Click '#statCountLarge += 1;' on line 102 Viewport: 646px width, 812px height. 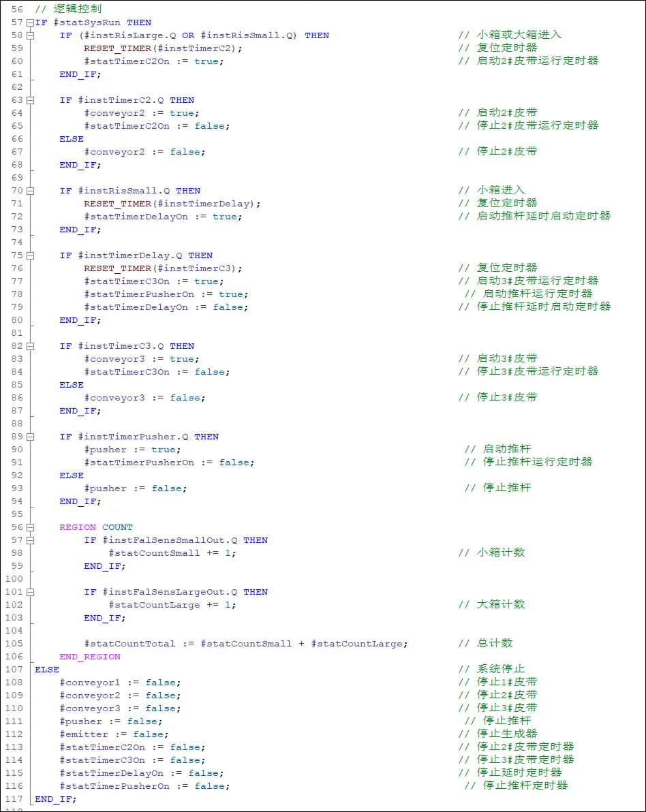click(172, 606)
